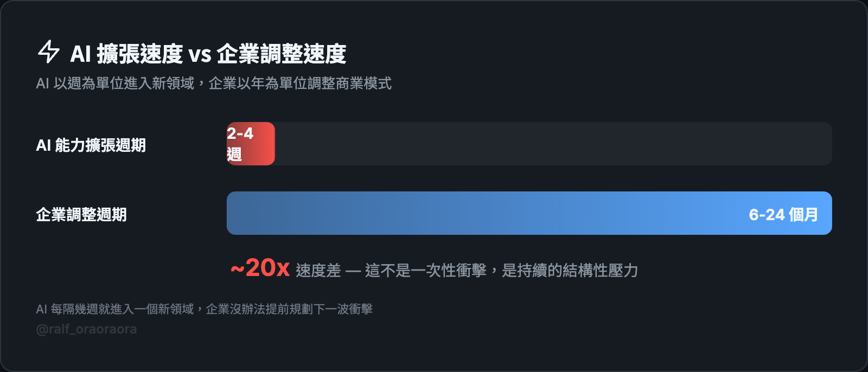Click the phrase "是持續的結構性壓力"
Viewport: 868px width, 372px height.
pyautogui.click(x=570, y=270)
